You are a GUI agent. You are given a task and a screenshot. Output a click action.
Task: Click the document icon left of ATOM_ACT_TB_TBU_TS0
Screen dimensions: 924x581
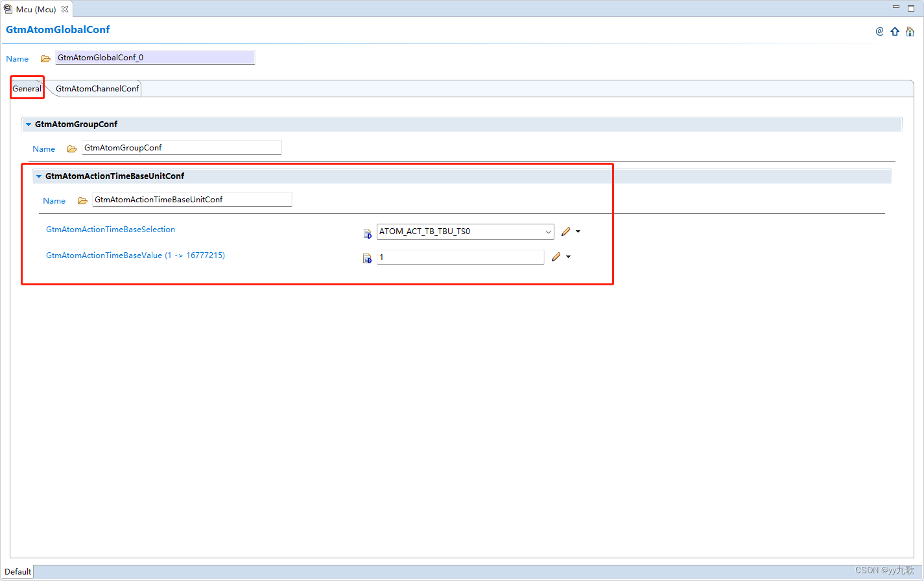[x=367, y=233]
